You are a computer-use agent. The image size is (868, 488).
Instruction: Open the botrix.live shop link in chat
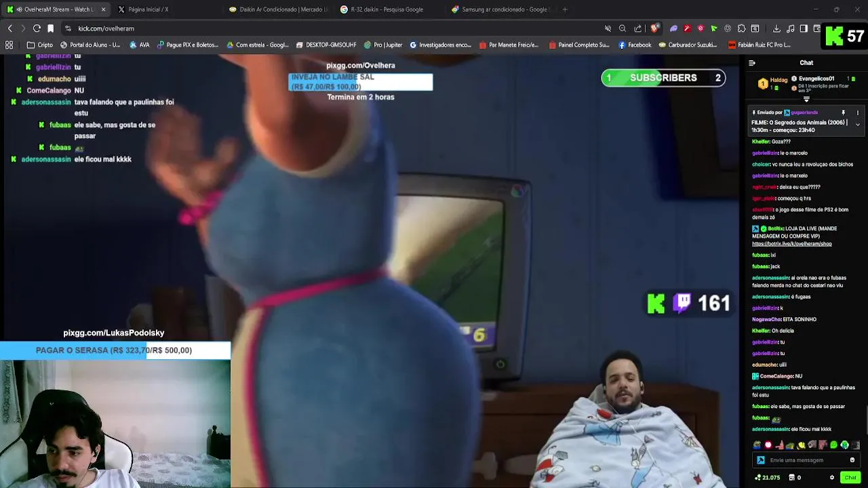point(791,244)
